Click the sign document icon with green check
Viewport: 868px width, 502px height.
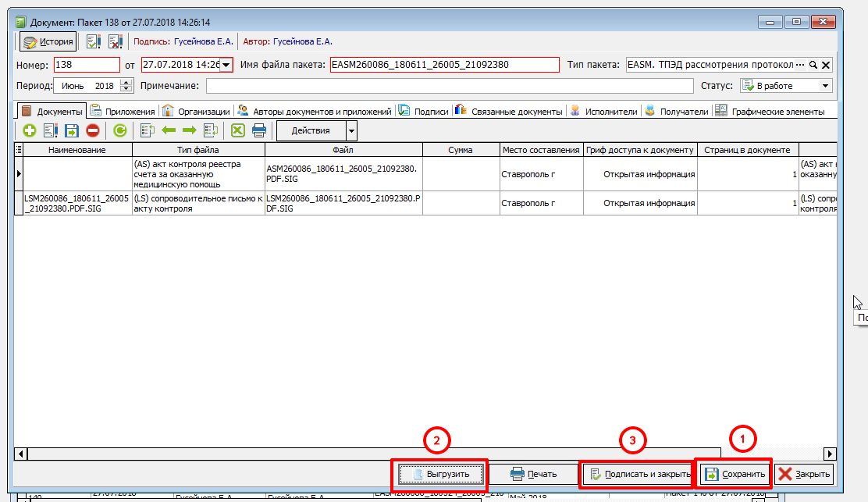[x=94, y=41]
